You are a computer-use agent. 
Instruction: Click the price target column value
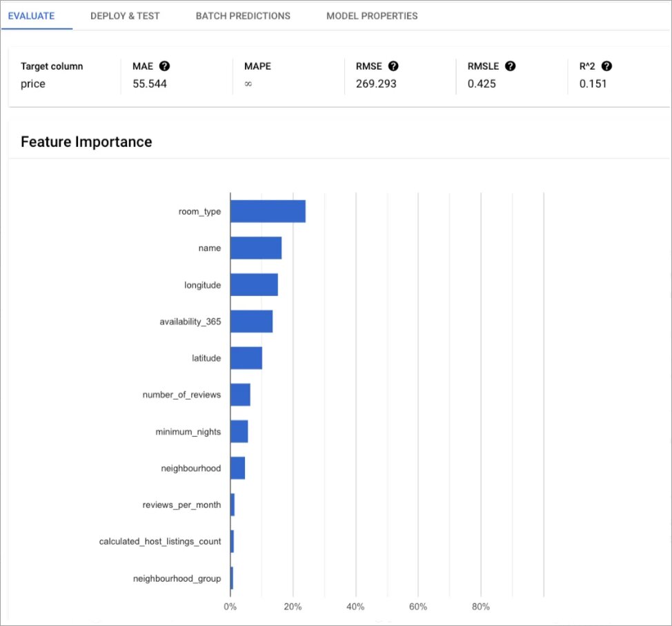coord(33,84)
